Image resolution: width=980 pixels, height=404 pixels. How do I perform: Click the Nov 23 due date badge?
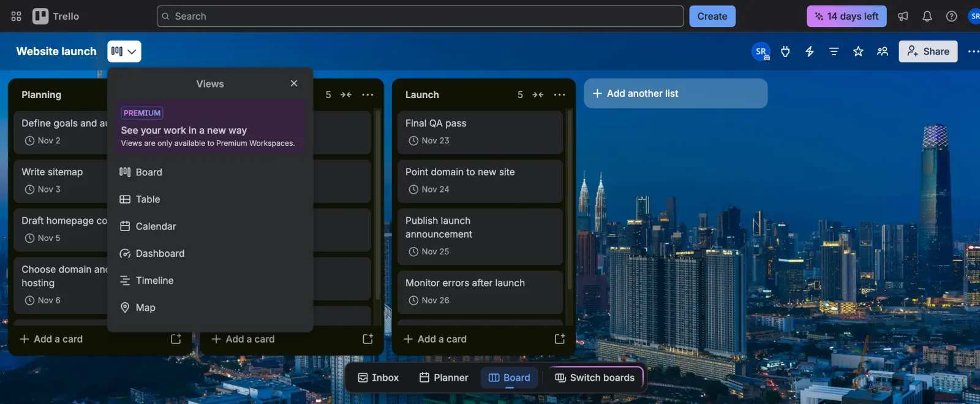click(x=429, y=140)
